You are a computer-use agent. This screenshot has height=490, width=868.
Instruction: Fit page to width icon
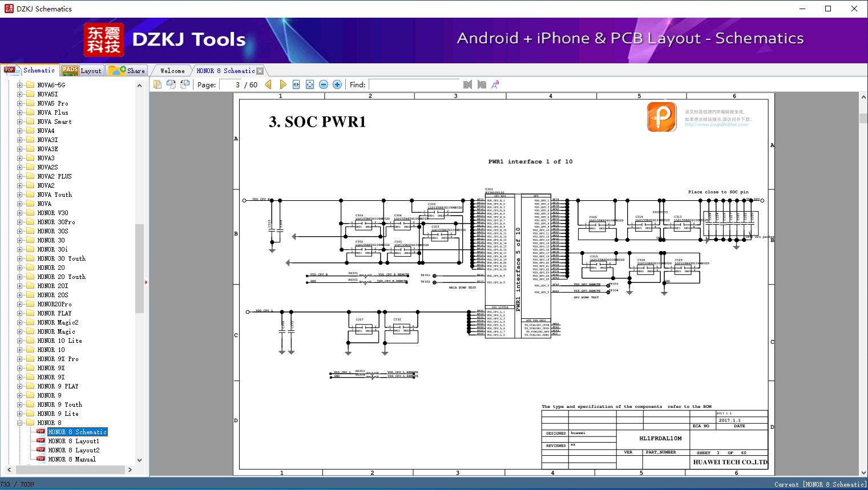pos(296,84)
